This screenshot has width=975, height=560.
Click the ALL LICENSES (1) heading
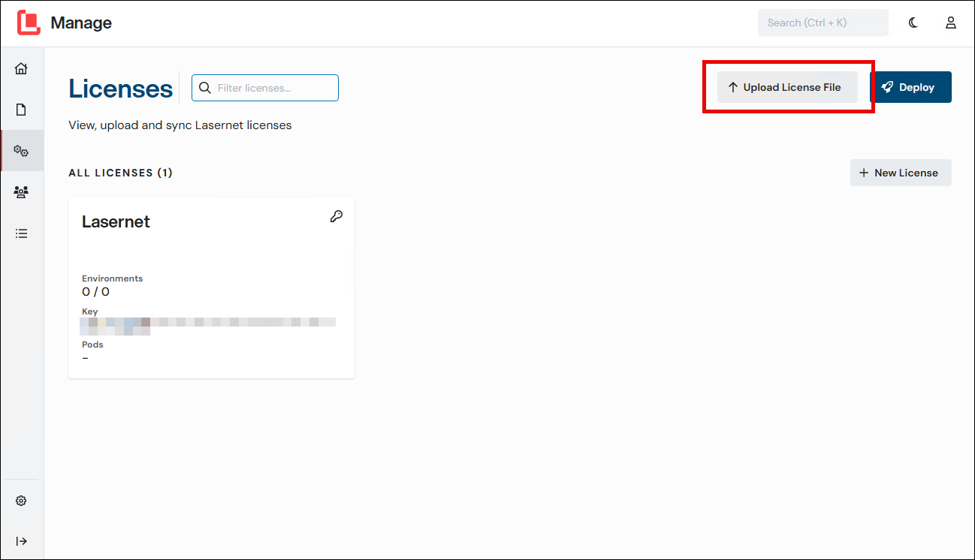[x=120, y=173]
